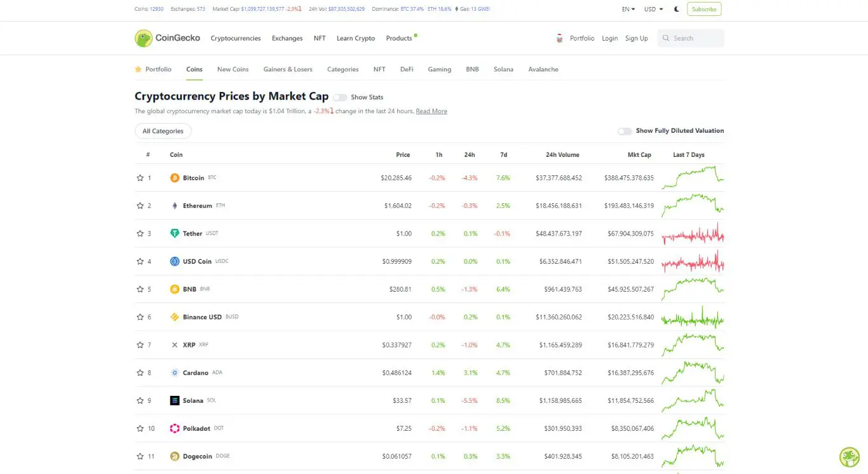Open Tether's 7-day sparkline chart
The image size is (868, 474).
[693, 233]
